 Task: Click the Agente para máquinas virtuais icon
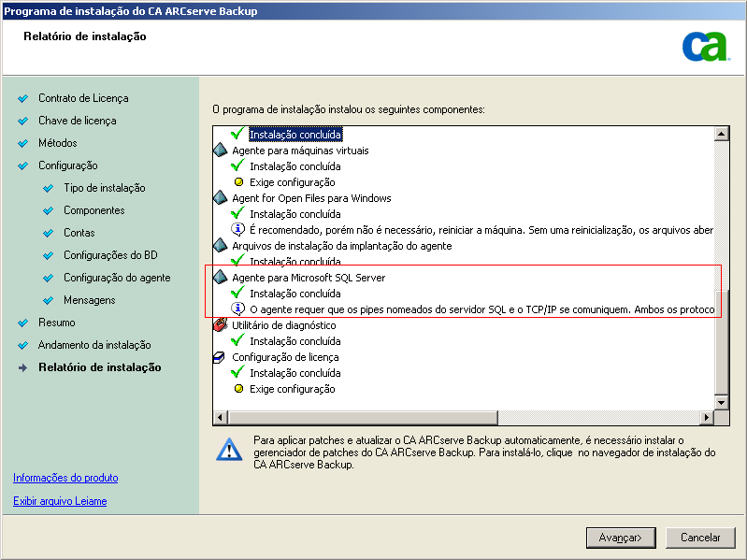pyautogui.click(x=221, y=151)
